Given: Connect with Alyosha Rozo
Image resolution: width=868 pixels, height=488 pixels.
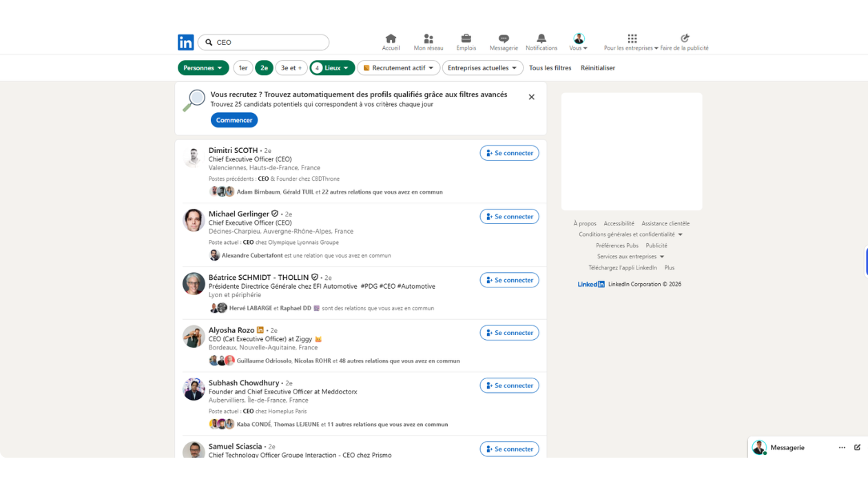Looking at the screenshot, I should pos(509,332).
